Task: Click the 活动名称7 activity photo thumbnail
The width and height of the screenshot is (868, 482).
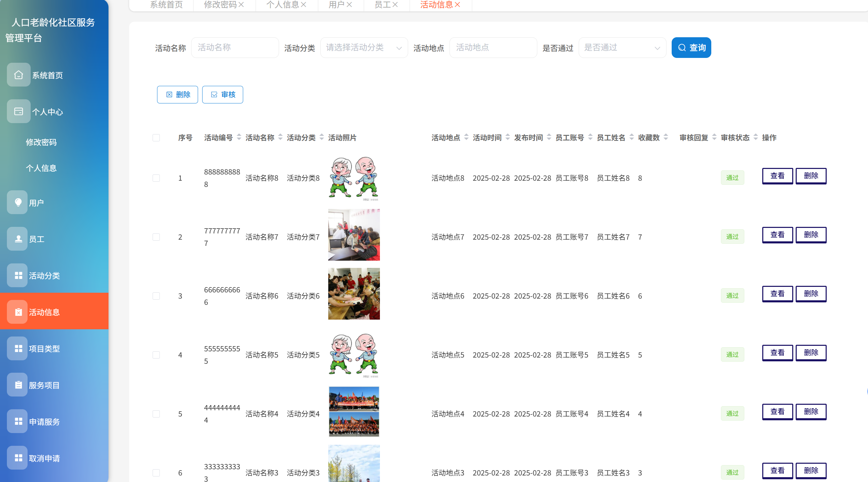Action: click(354, 235)
